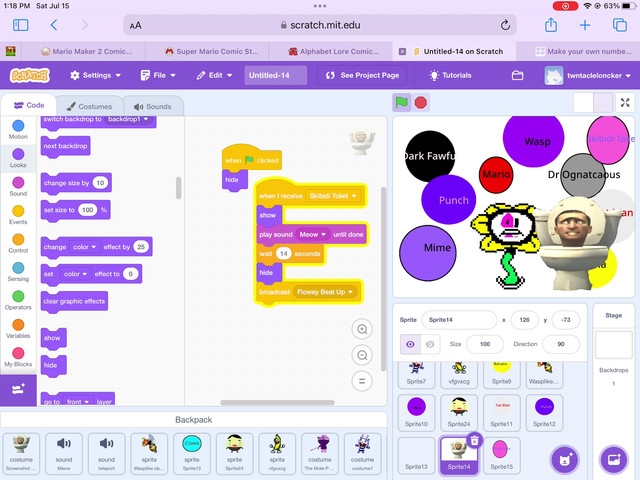Select the My Blocks category
The height and width of the screenshot is (480, 640).
click(x=18, y=358)
